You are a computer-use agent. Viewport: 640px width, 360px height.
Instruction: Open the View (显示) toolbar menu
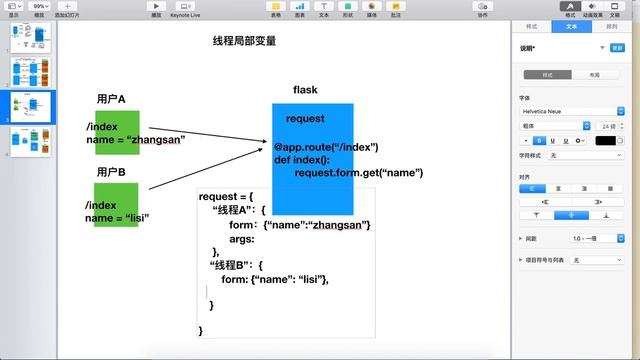pyautogui.click(x=15, y=6)
